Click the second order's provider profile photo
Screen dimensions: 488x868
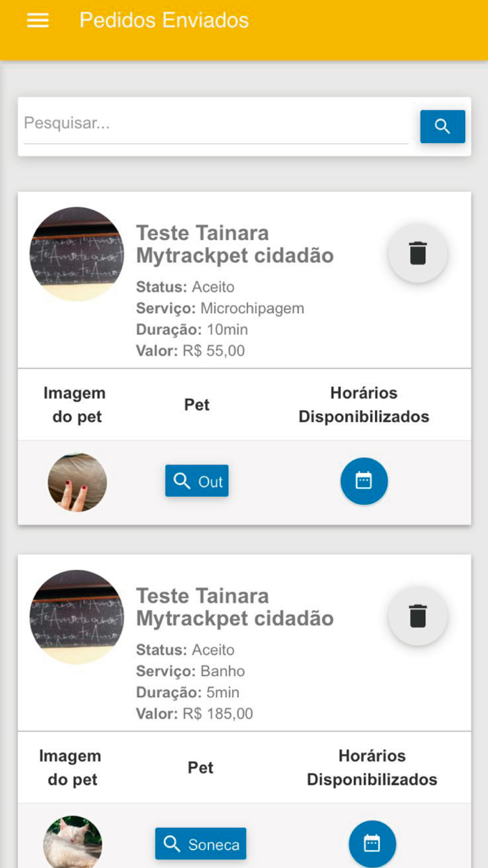[x=77, y=616]
